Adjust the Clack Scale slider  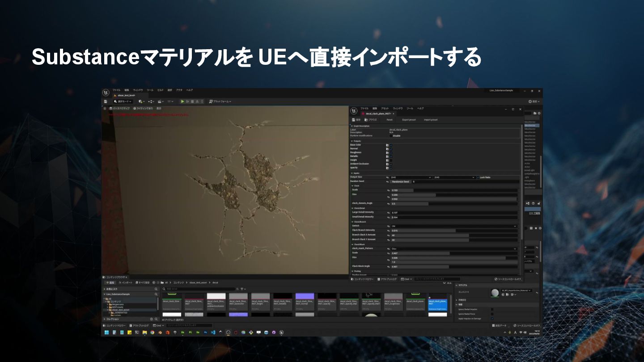tap(454, 190)
